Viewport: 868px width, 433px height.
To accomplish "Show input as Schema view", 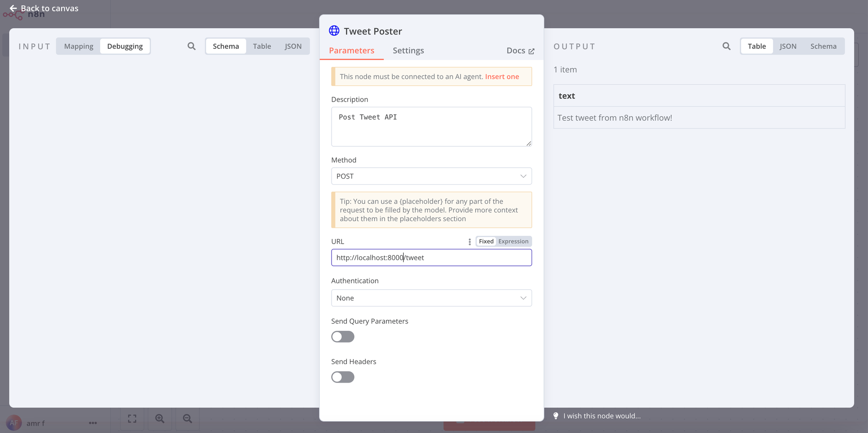I will (x=226, y=46).
